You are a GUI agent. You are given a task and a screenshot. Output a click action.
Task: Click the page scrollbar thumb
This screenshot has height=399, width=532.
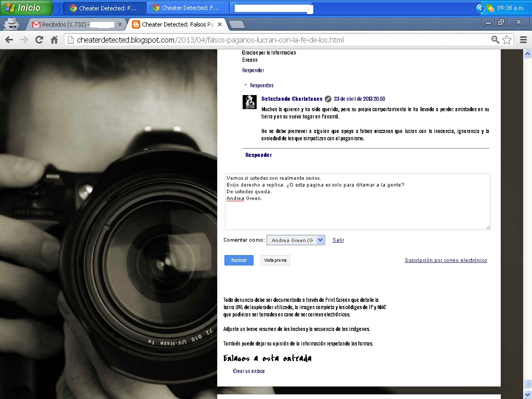coord(528,383)
